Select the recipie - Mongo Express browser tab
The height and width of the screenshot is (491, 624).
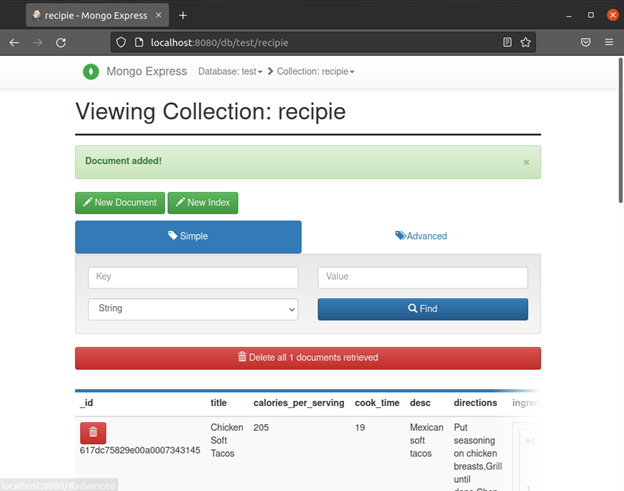[x=97, y=16]
